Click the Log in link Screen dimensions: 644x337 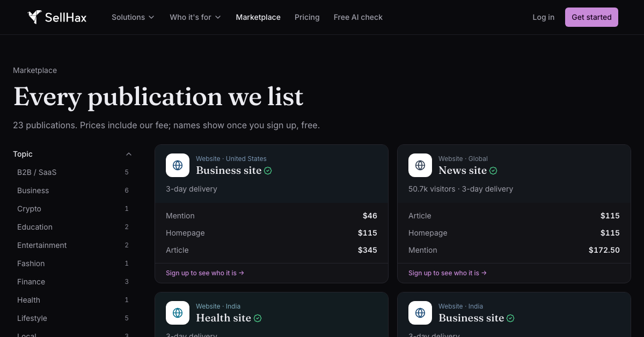(543, 17)
